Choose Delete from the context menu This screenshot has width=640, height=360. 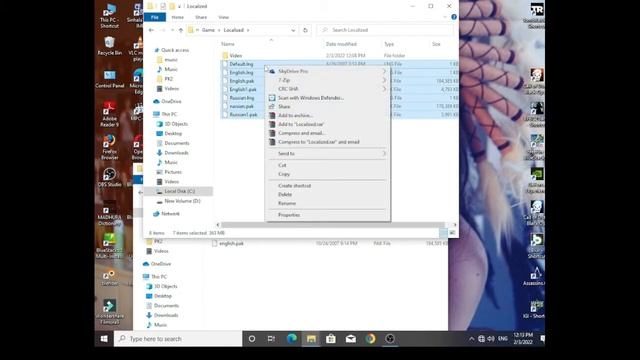click(328, 195)
